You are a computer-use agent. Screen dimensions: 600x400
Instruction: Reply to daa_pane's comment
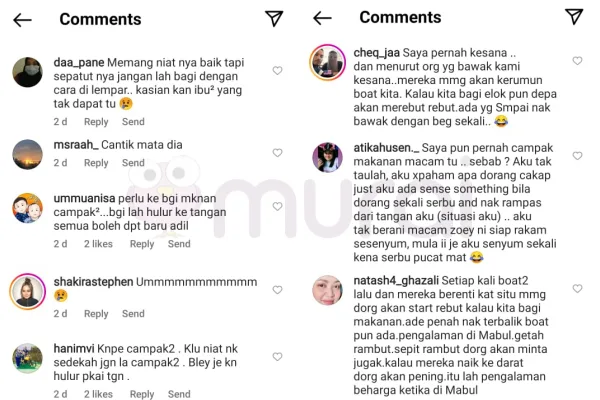click(x=96, y=122)
